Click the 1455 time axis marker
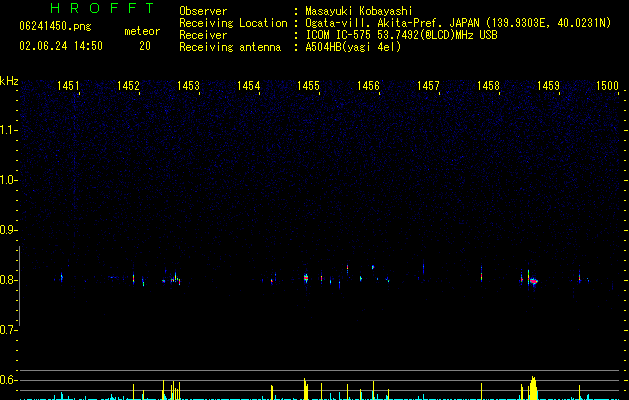This screenshot has height=400, width=629. point(308,86)
